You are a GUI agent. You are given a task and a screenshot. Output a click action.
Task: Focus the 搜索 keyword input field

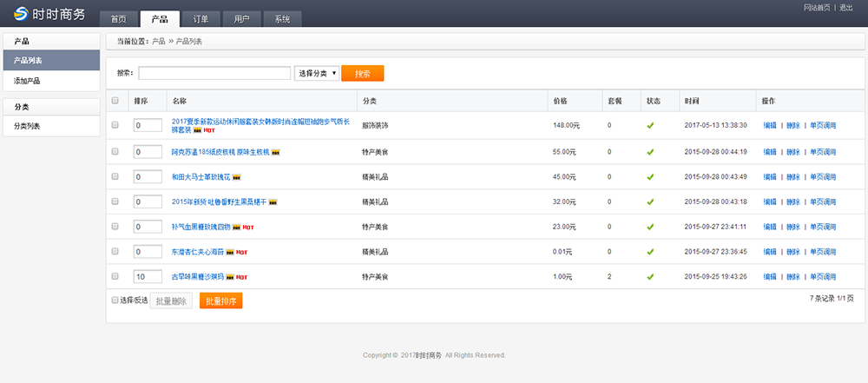click(214, 74)
